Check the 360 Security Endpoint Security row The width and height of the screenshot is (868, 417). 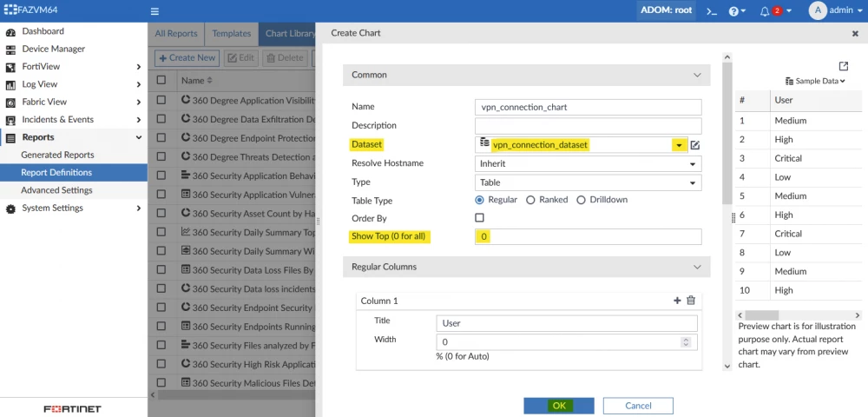[x=161, y=307]
